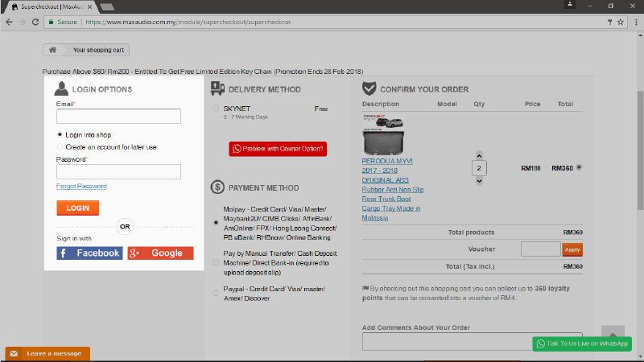Open Talk To Us Live on WhatsApp

582,343
